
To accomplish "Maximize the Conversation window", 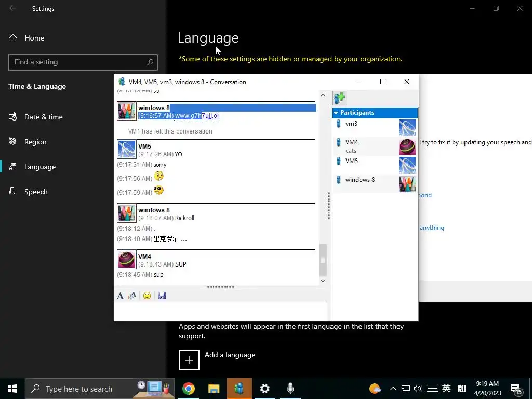I will (x=383, y=82).
